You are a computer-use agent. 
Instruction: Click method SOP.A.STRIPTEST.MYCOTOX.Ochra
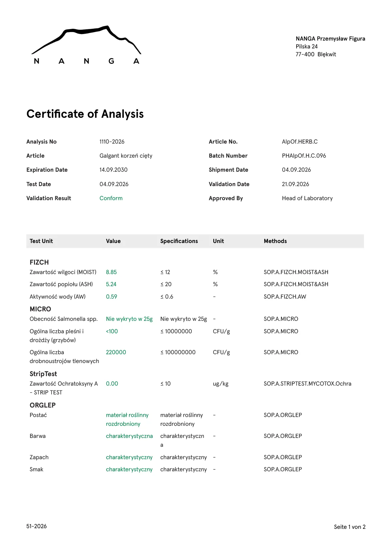307,384
